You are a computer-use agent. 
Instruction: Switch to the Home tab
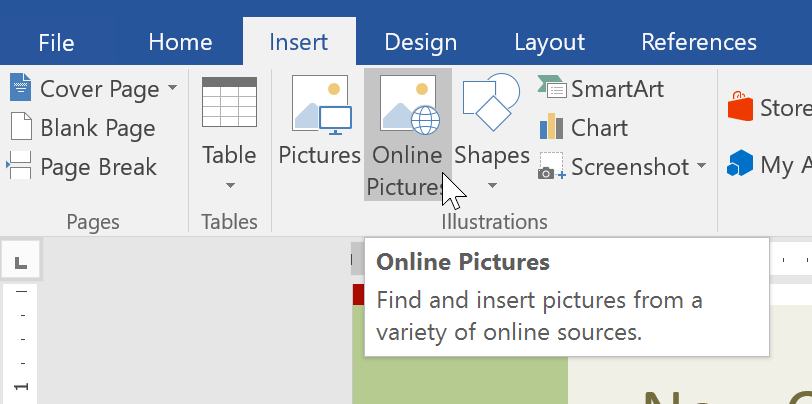coord(180,42)
